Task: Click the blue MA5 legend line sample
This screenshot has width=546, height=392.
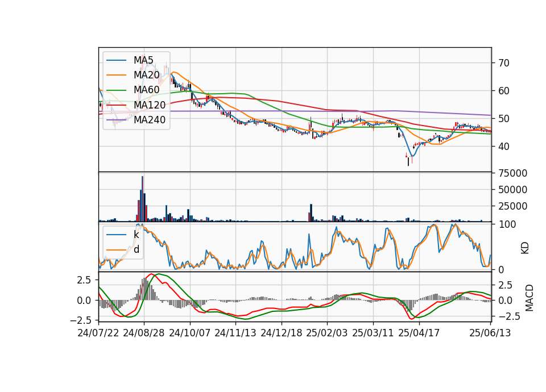Action: pos(116,61)
